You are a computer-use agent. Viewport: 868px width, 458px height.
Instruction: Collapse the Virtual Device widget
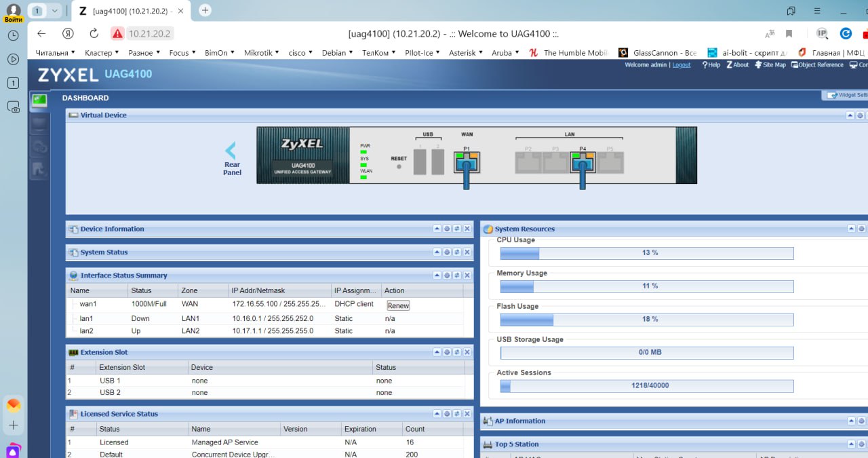coord(850,115)
